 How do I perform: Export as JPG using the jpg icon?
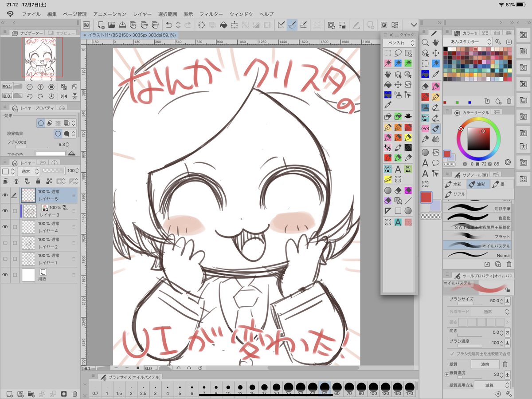point(133,25)
